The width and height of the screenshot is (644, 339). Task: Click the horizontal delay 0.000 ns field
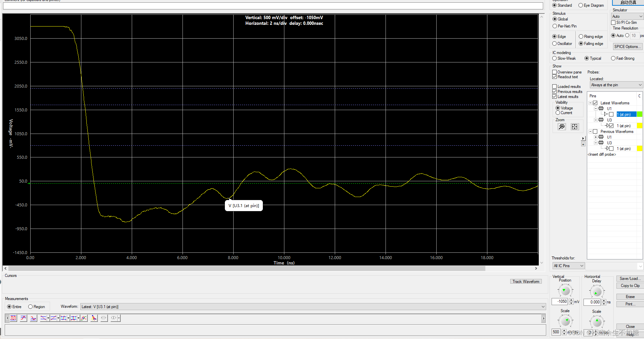coord(592,302)
